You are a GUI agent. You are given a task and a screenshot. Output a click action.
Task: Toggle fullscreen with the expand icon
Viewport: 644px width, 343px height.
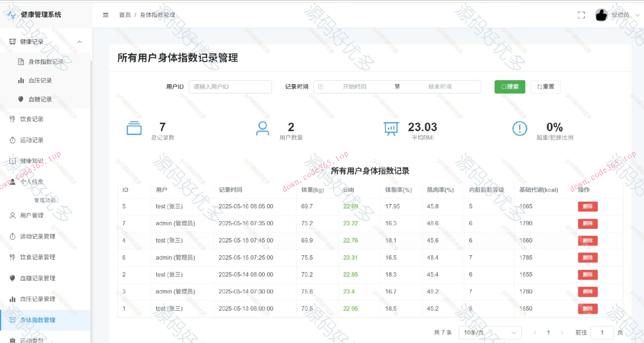(x=581, y=15)
